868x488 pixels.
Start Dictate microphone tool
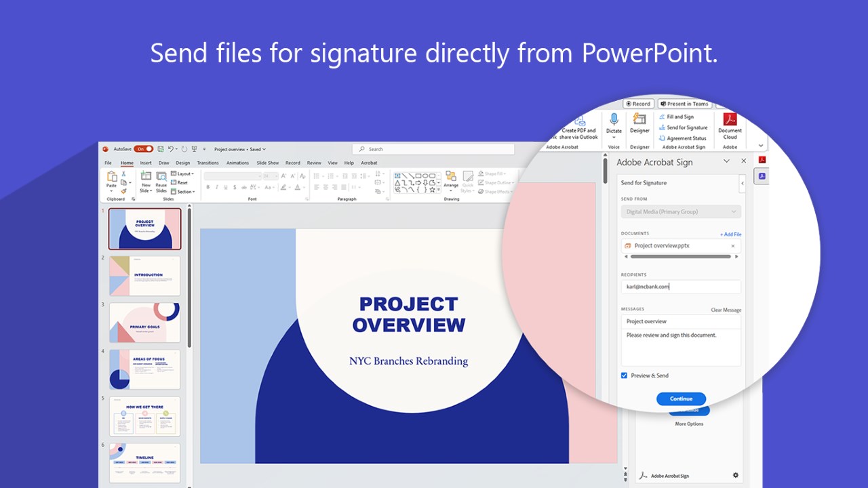click(614, 126)
